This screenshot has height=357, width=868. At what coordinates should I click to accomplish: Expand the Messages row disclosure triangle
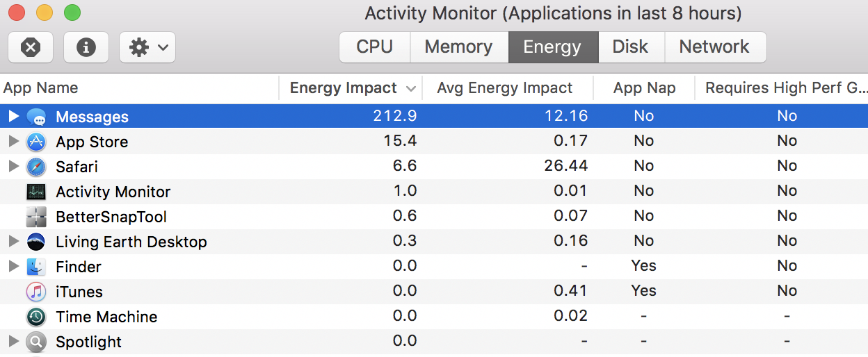13,116
